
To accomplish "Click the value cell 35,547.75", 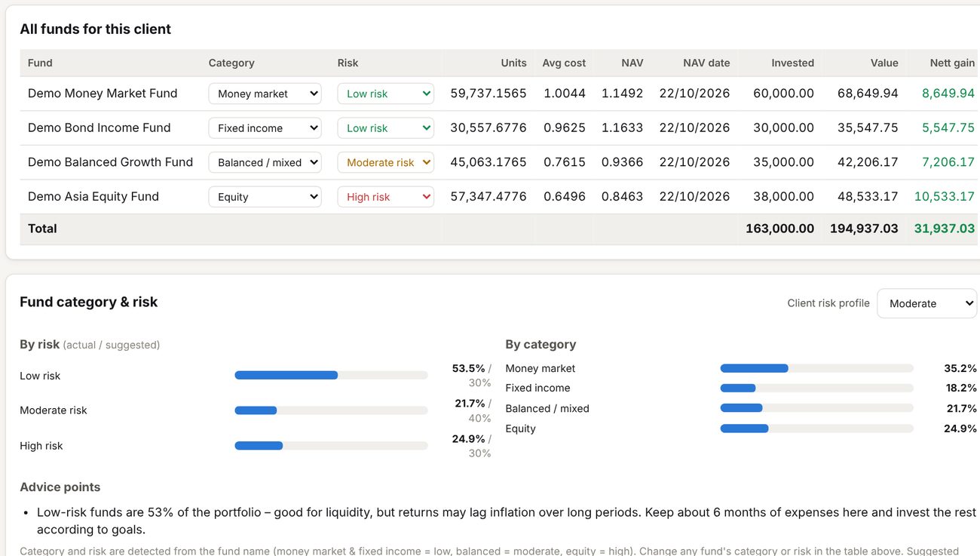I will pyautogui.click(x=868, y=127).
